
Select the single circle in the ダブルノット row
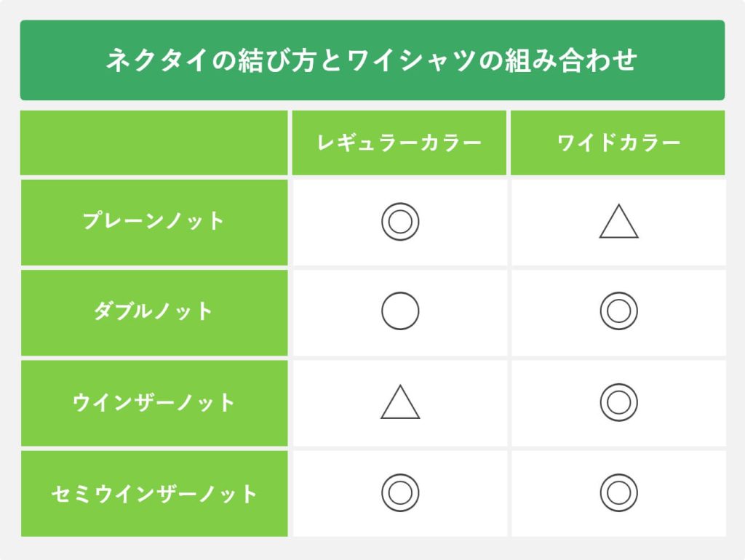point(400,311)
